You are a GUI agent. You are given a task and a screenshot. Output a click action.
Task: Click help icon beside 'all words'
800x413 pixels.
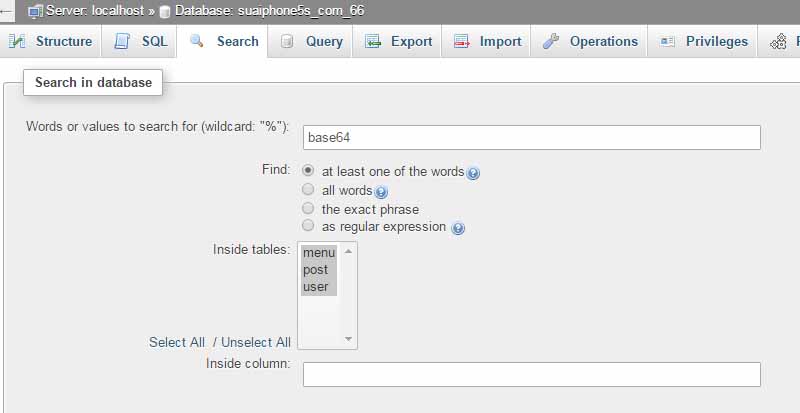(381, 192)
